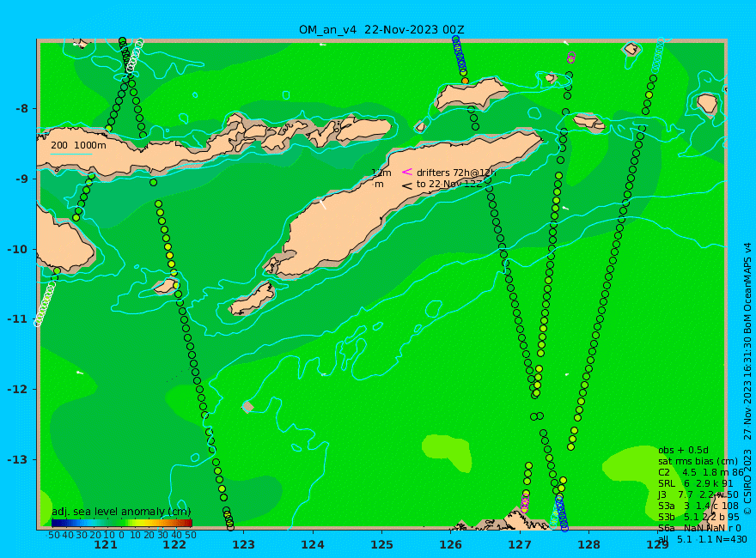Click the "adj. sea level anomaly (cm)" label
756x558 pixels.
[121, 512]
